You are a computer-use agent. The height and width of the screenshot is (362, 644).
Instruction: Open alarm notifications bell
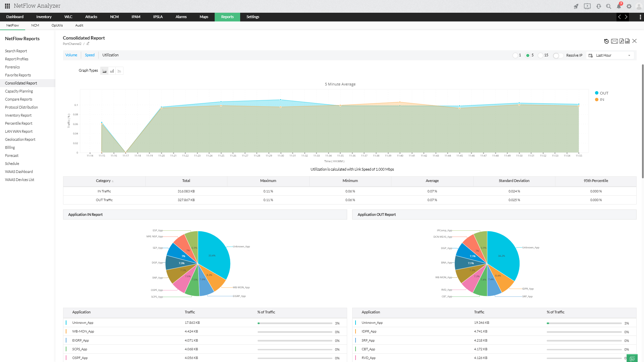[x=619, y=6]
